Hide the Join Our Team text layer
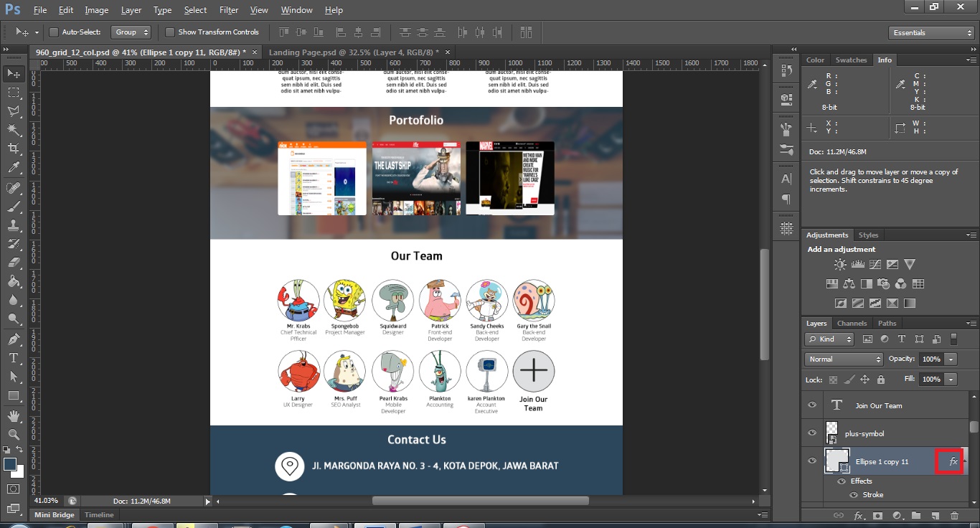This screenshot has width=980, height=528. point(812,405)
